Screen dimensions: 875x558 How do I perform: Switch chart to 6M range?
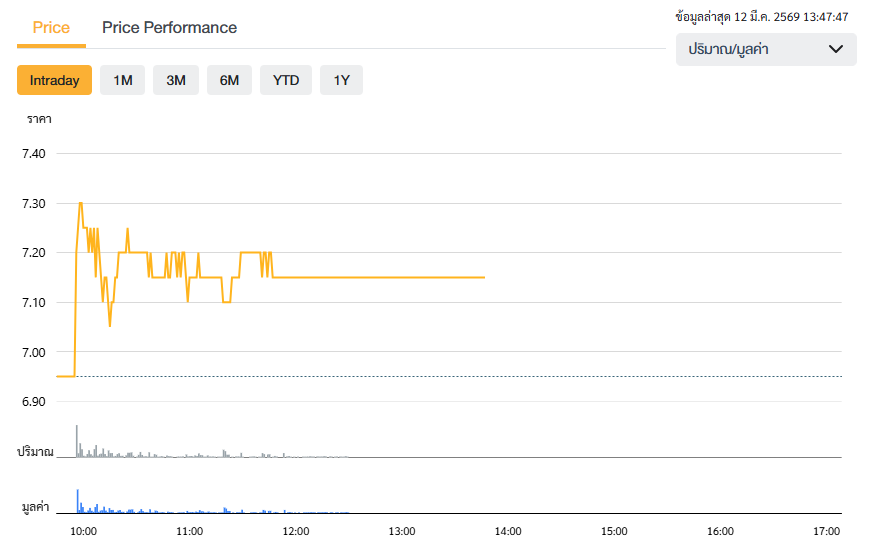229,80
